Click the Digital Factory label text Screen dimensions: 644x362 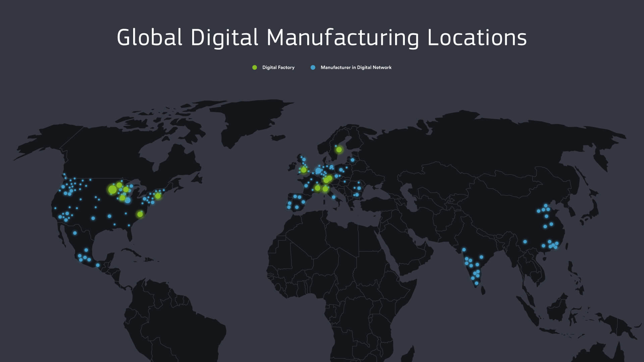(x=278, y=67)
